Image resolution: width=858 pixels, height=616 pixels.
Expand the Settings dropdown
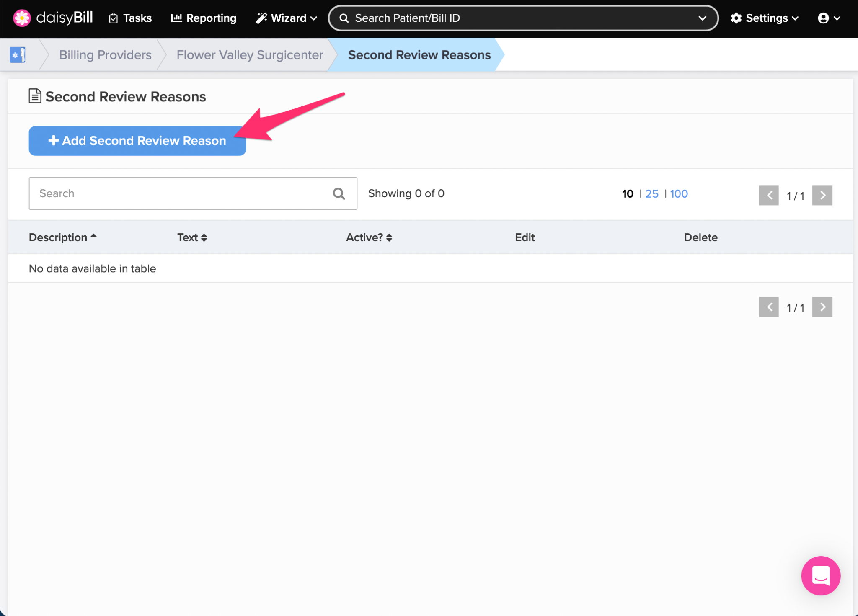click(765, 18)
